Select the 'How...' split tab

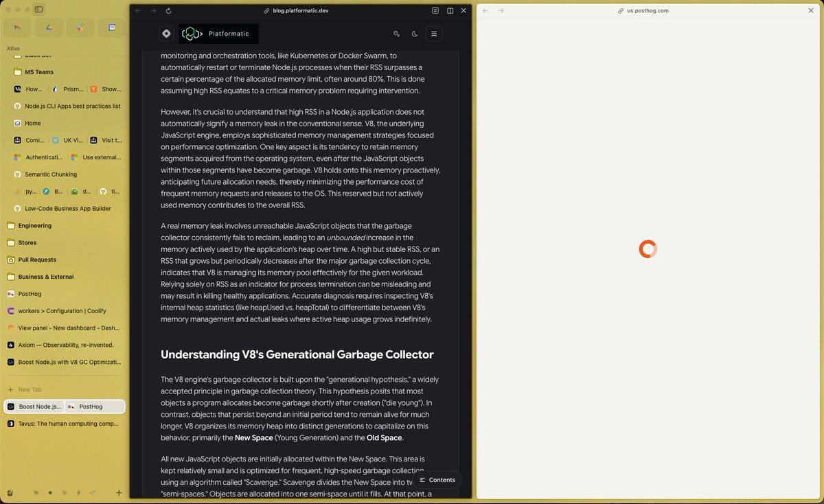(30, 89)
